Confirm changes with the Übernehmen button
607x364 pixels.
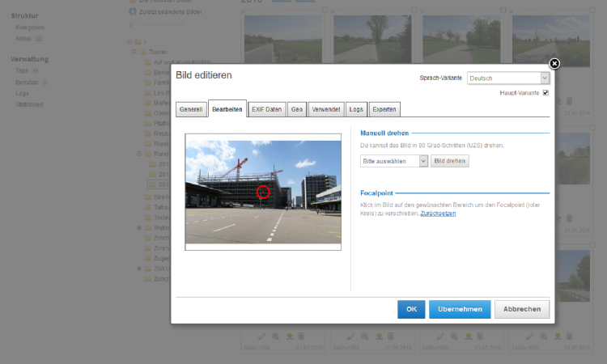click(460, 309)
